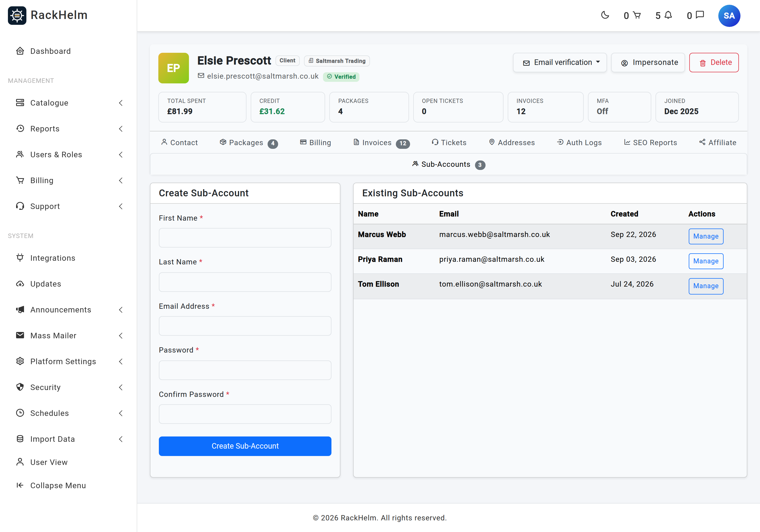The image size is (760, 532).
Task: Click the Announcements megaphone icon
Action: click(x=20, y=310)
